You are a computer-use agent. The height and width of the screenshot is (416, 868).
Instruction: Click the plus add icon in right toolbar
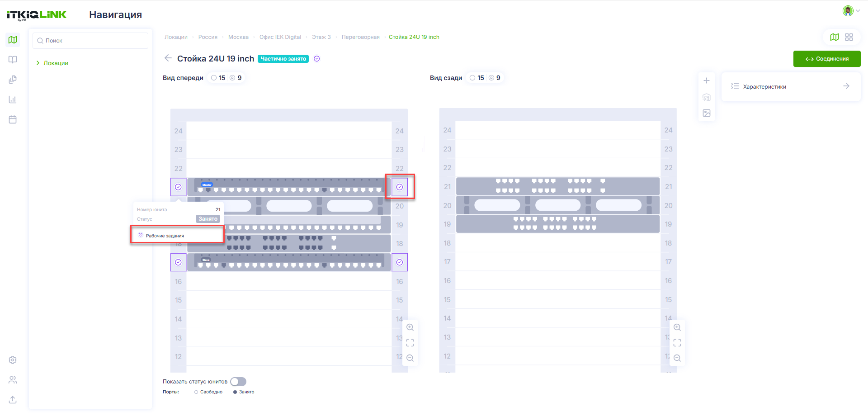707,80
